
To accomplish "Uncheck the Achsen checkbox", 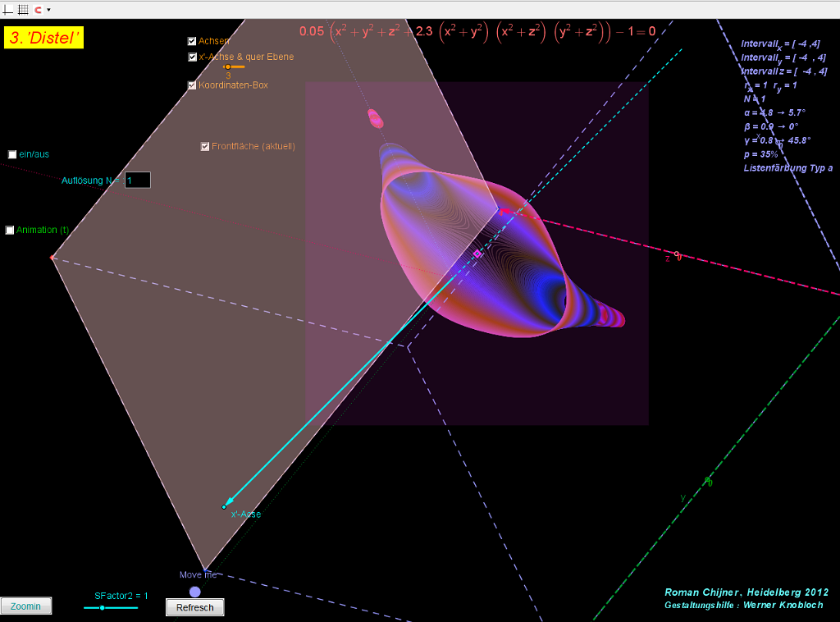I will [x=192, y=41].
